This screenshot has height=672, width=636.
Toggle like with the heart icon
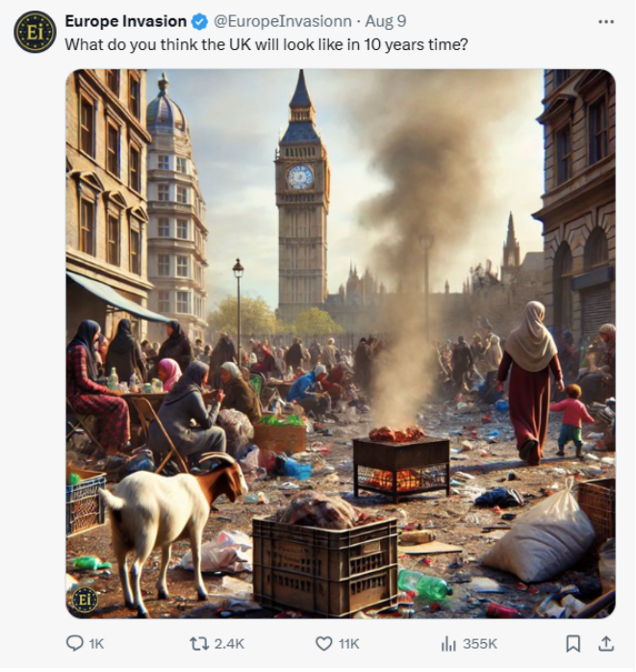(323, 643)
